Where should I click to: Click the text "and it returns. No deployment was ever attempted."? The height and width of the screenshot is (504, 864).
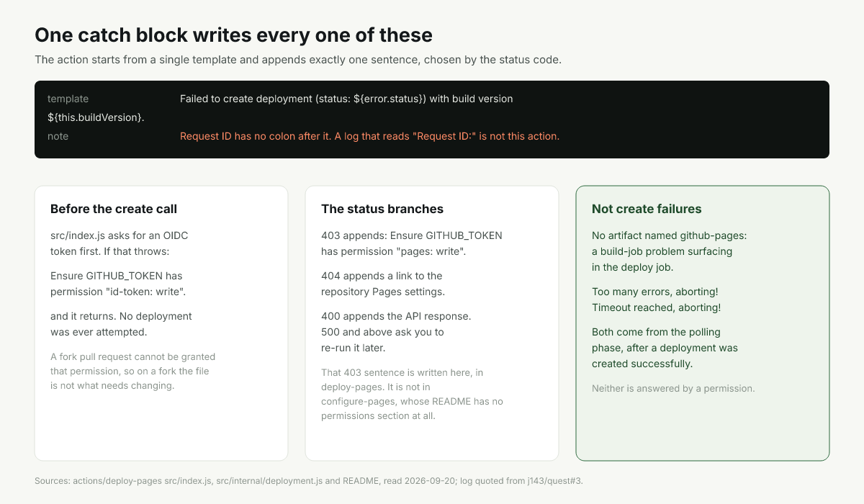pos(121,324)
